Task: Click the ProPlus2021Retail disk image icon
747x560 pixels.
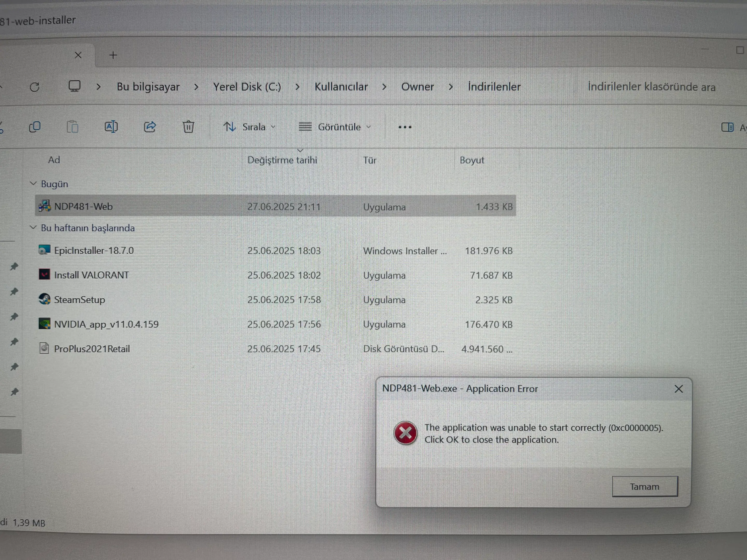Action: 44,348
